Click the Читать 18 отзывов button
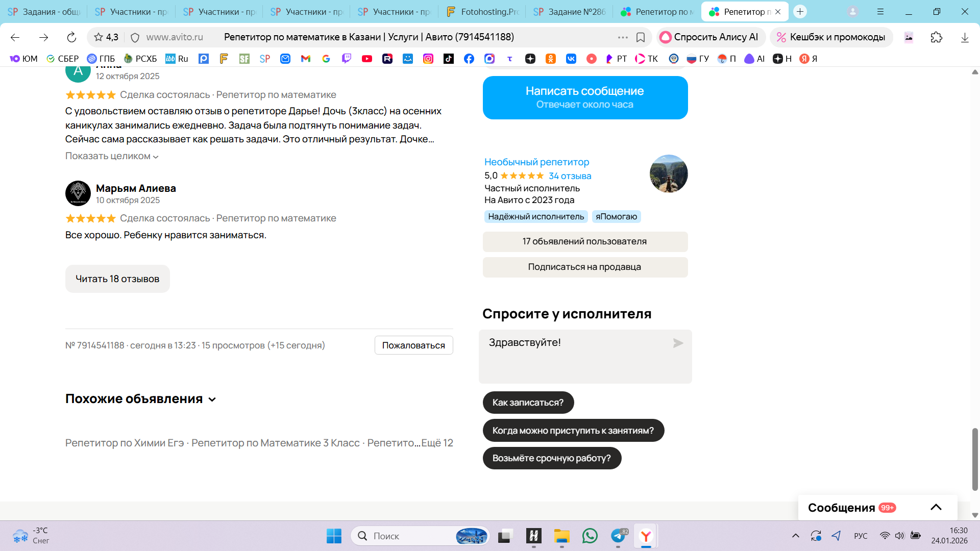980x551 pixels. [117, 279]
